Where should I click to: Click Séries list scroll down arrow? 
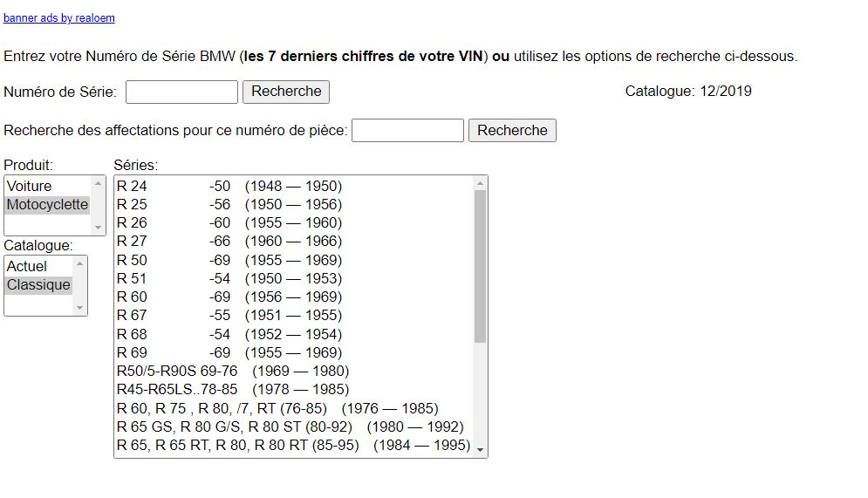480,450
